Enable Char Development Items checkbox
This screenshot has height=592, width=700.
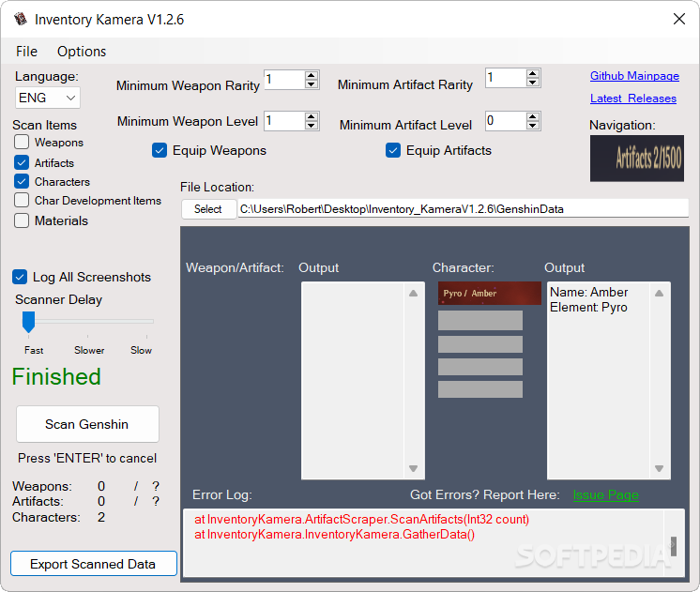[x=22, y=200]
